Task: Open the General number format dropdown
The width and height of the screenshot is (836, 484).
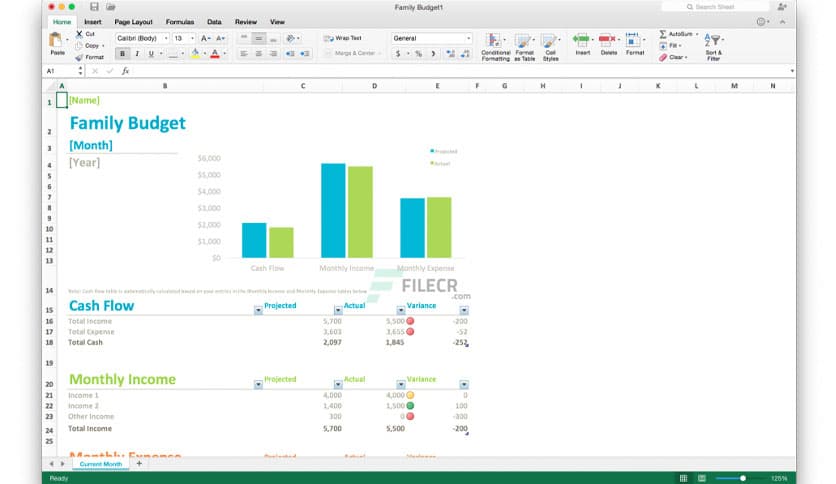Action: [x=469, y=38]
